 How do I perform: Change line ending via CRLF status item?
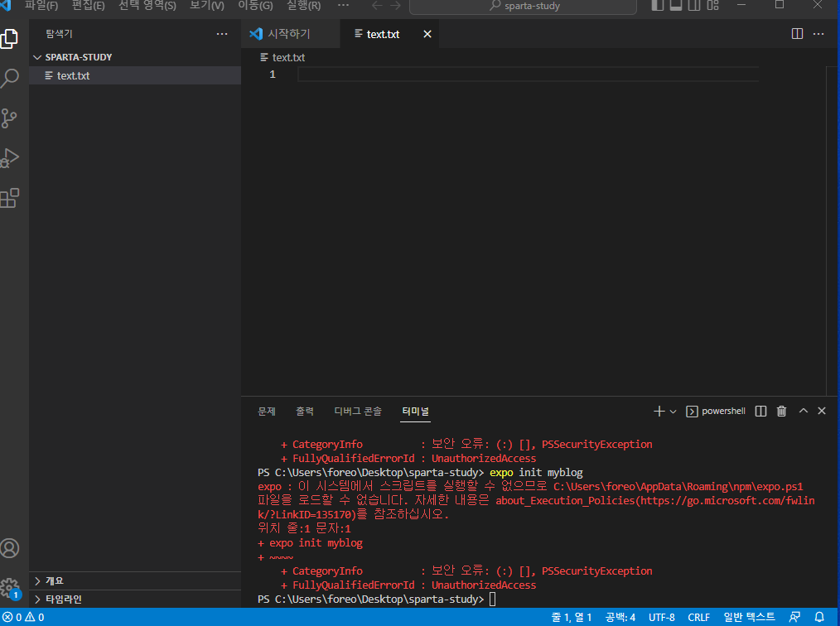pyautogui.click(x=699, y=617)
